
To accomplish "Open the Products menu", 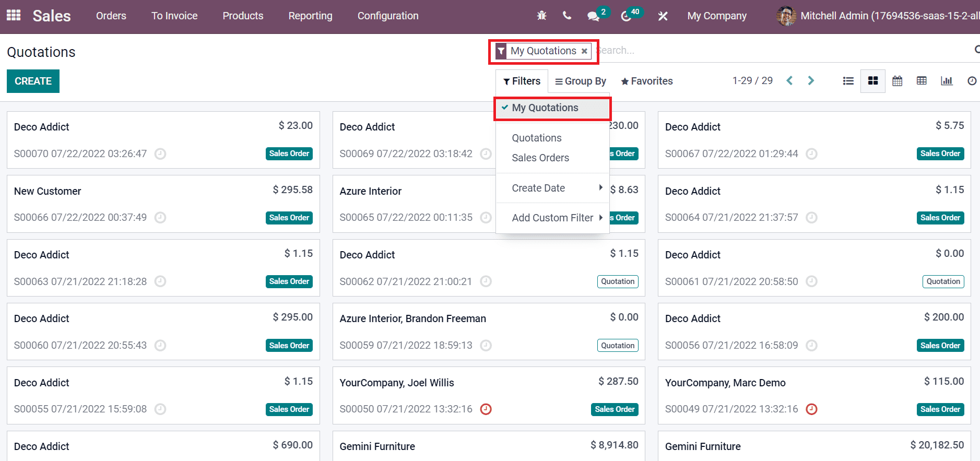I will [243, 16].
